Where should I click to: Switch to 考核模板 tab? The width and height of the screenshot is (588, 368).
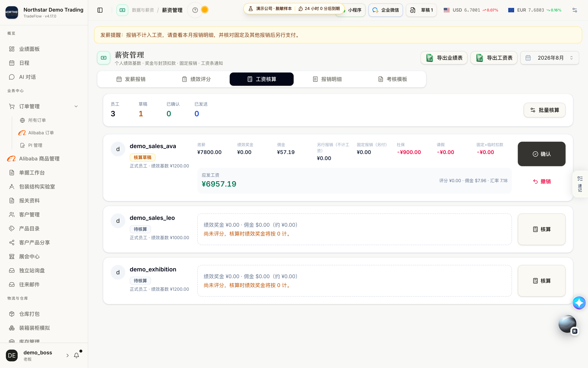coord(392,79)
